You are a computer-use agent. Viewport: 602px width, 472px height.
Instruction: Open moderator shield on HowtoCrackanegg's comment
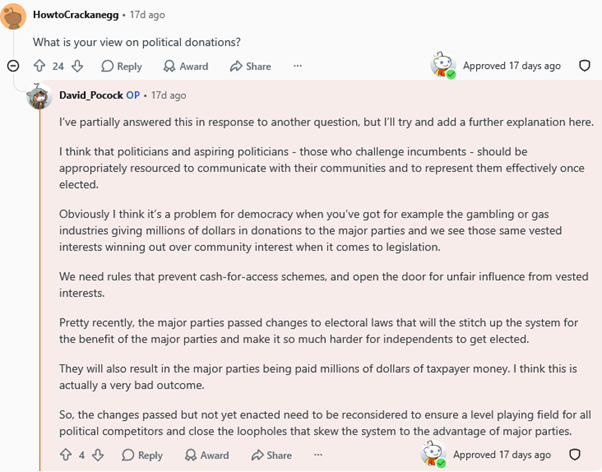click(x=584, y=66)
